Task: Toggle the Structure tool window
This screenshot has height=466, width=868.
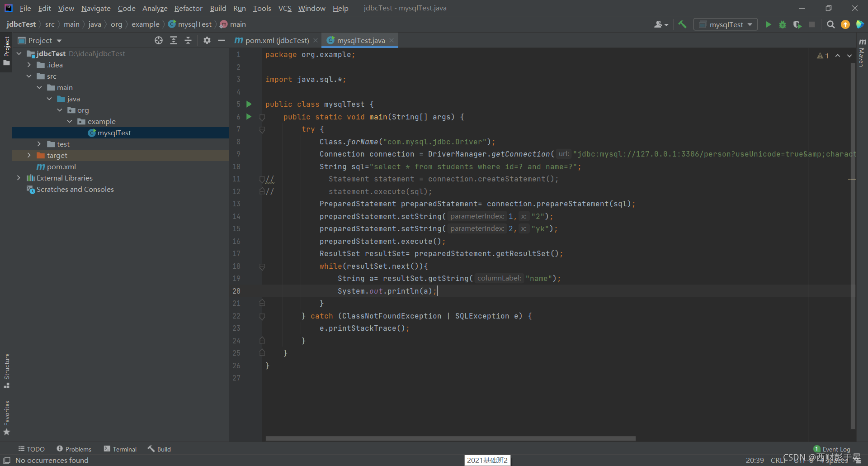Action: 7,371
